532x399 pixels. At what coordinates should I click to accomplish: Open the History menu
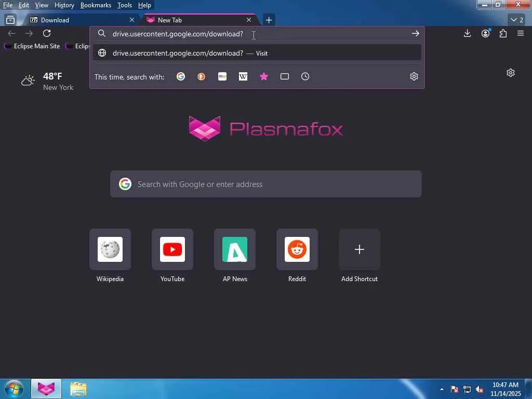point(64,5)
